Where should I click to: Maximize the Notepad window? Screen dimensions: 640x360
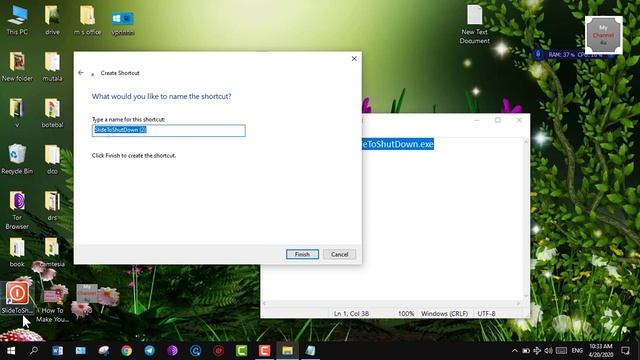click(x=498, y=120)
